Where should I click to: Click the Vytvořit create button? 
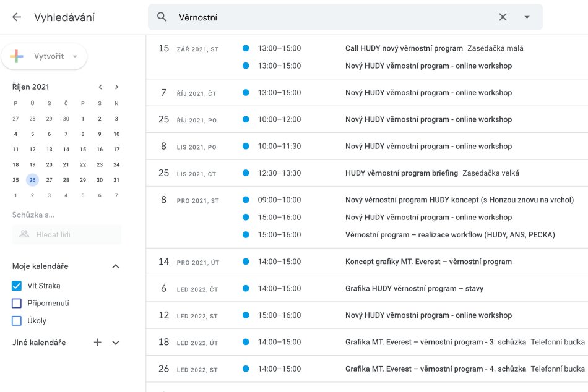[44, 56]
